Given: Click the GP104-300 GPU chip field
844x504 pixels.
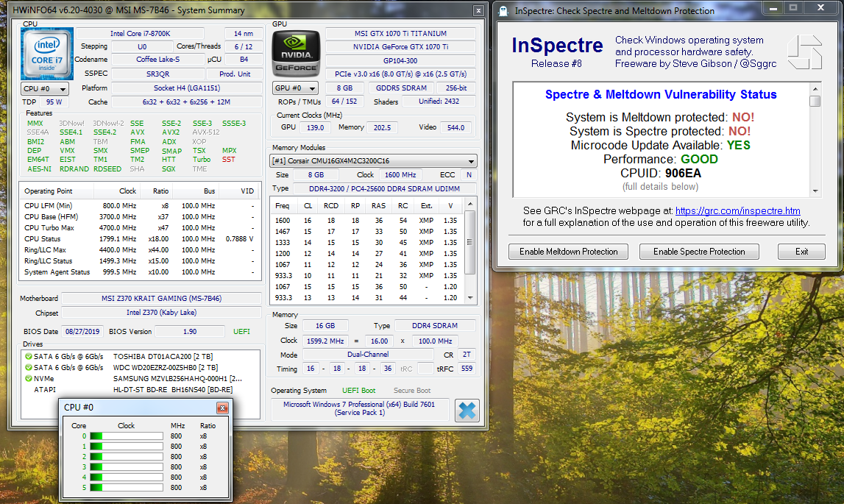Looking at the screenshot, I should 400,60.
